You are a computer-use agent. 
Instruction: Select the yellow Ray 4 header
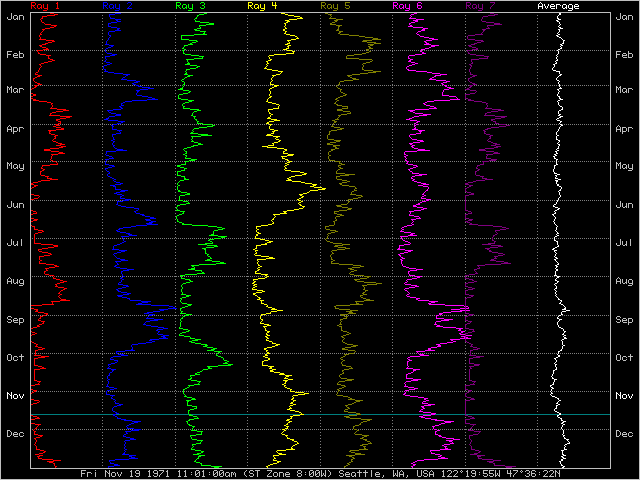tap(262, 6)
